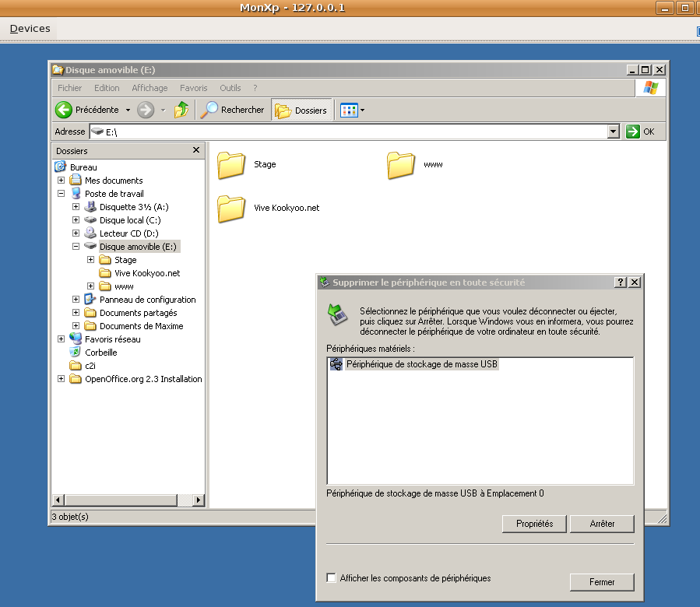Open the ? help menu
Viewport: 700px width, 607px height.
click(255, 88)
